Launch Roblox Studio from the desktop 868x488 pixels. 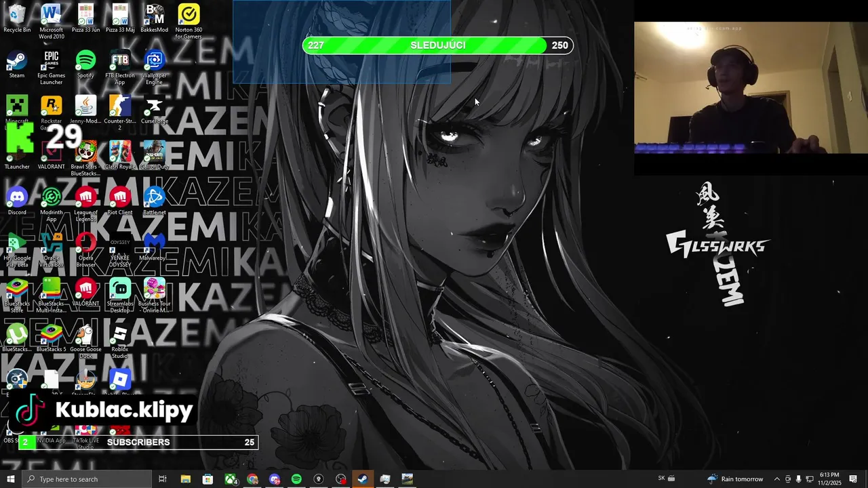[x=120, y=340]
